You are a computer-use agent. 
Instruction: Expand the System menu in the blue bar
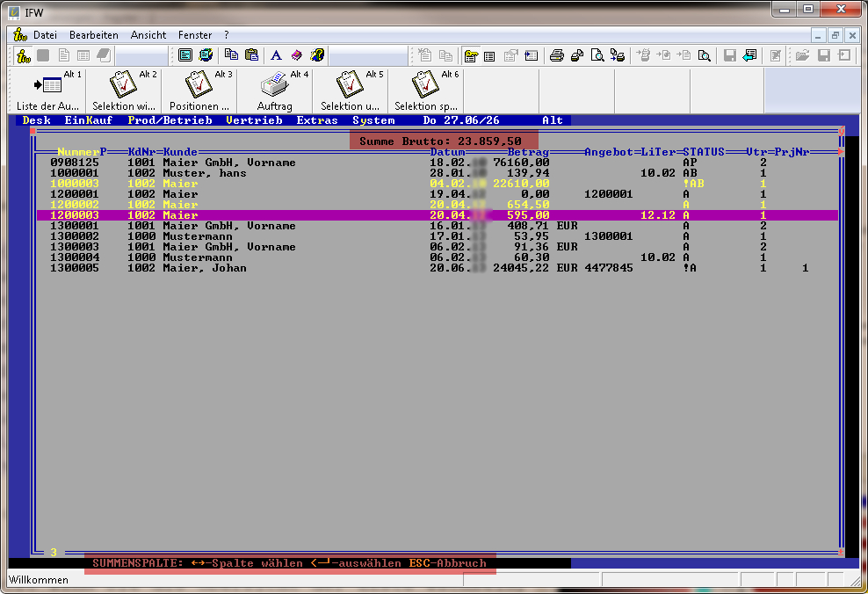tap(373, 120)
